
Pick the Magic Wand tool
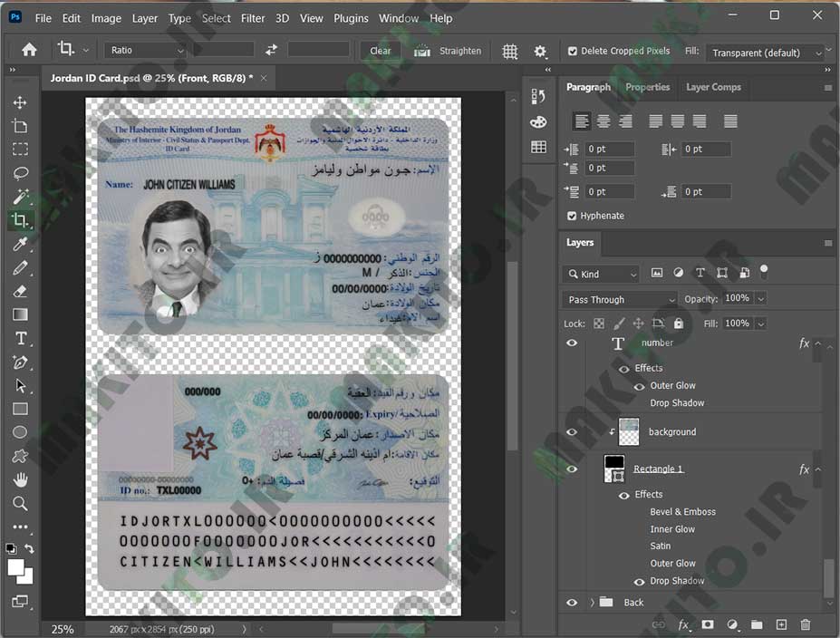20,197
